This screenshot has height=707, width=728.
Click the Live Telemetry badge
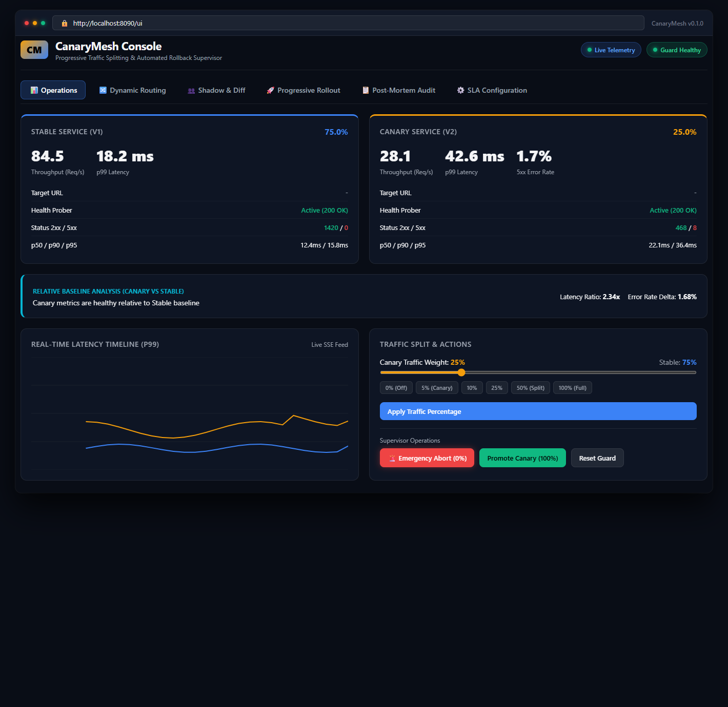coord(611,50)
